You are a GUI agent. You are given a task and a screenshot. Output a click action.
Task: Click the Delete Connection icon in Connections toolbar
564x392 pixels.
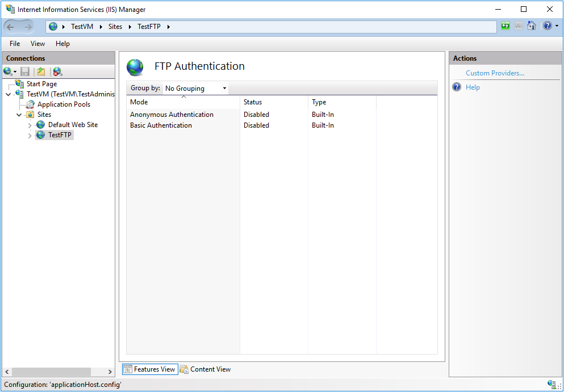point(57,71)
